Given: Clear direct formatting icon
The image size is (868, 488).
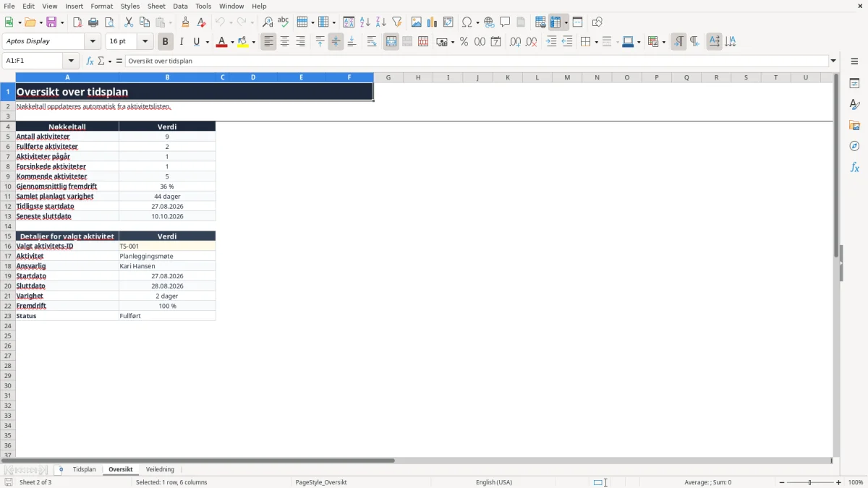Looking at the screenshot, I should coord(202,22).
